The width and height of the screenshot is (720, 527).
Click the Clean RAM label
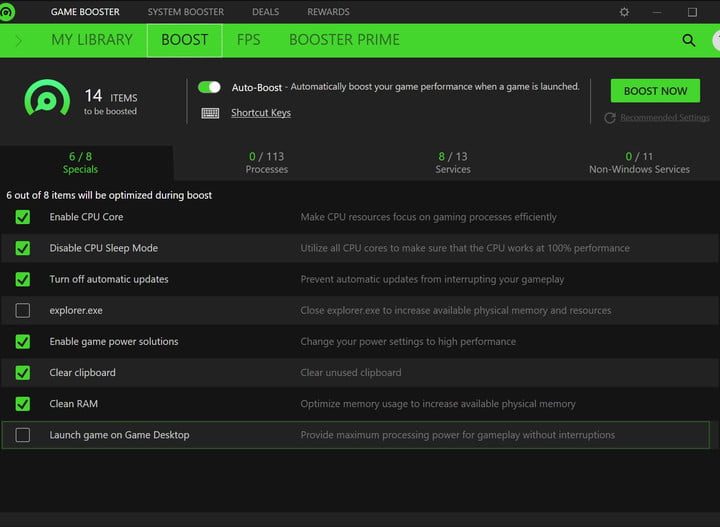[73, 404]
